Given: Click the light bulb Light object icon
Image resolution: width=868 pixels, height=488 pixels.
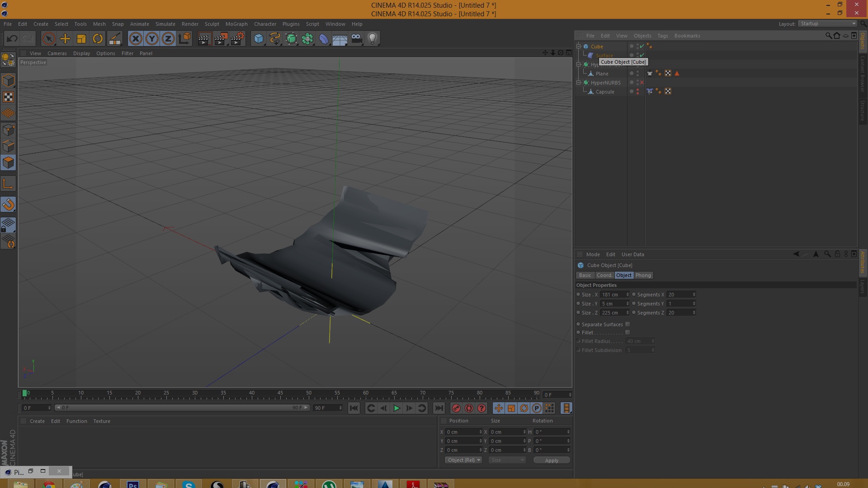Looking at the screenshot, I should point(373,39).
